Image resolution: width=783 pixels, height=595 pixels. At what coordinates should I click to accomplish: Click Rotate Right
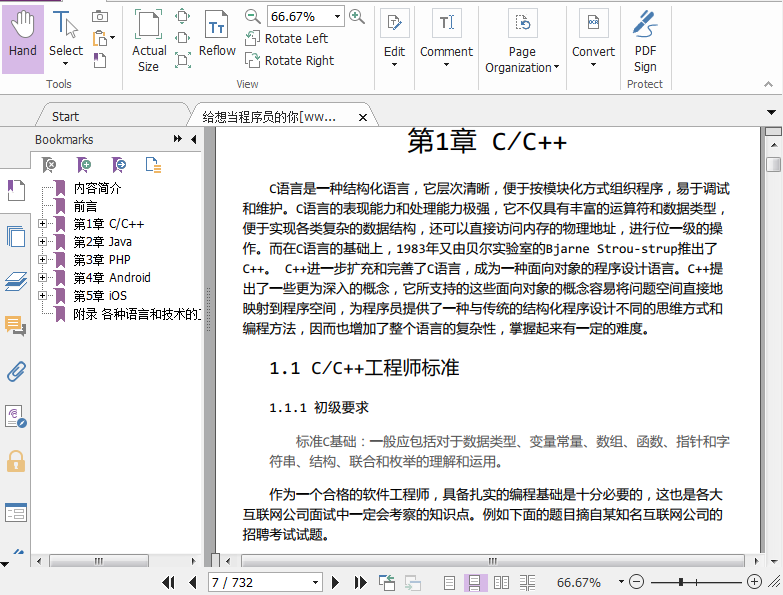click(x=290, y=60)
